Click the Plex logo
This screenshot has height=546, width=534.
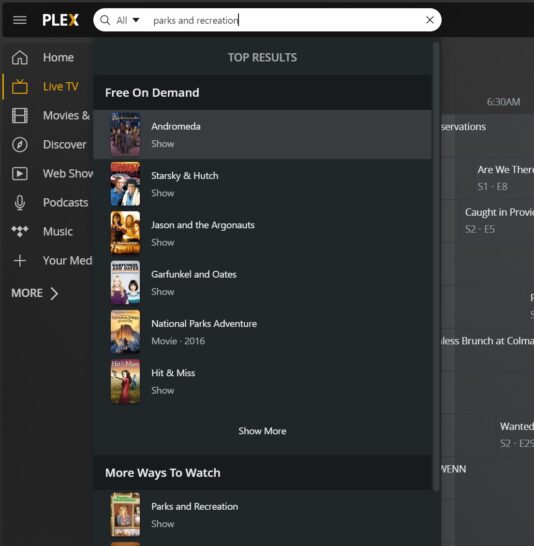(x=61, y=20)
